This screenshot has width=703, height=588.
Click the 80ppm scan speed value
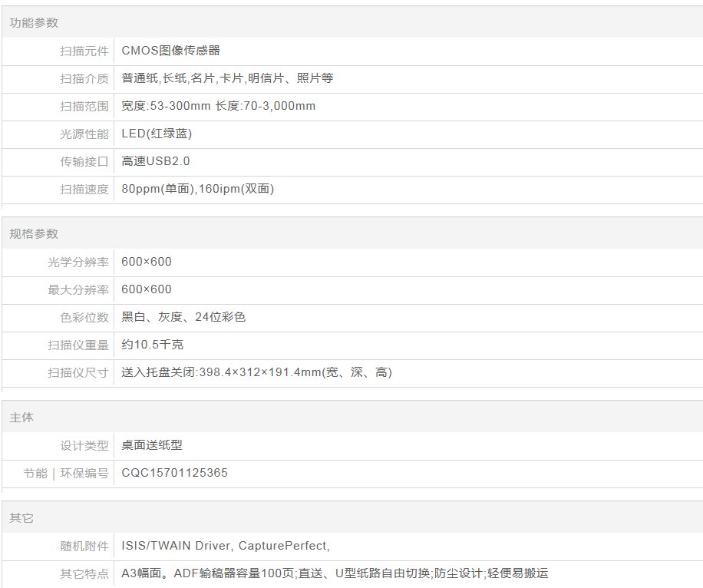click(197, 189)
